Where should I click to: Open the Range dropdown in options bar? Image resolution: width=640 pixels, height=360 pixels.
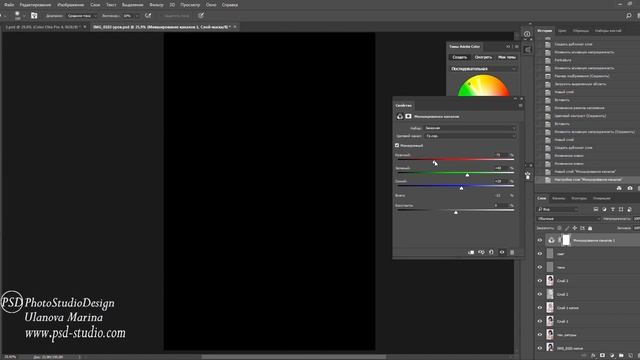81,16
